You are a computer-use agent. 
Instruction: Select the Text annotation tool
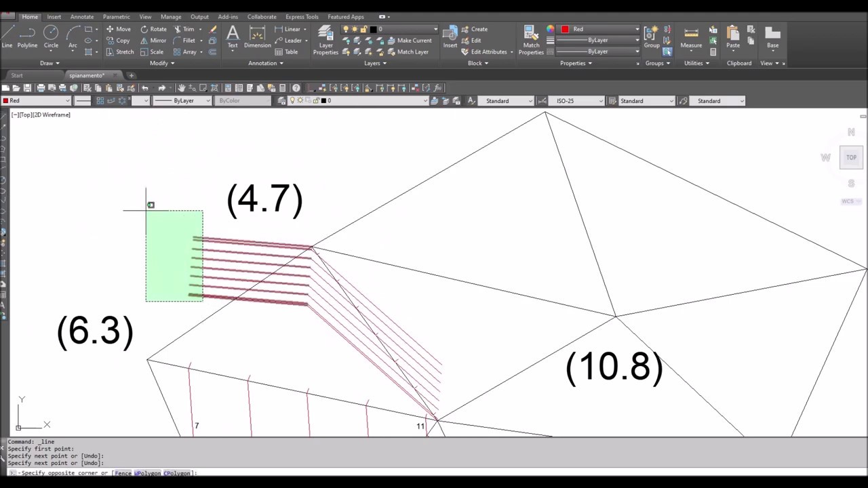pyautogui.click(x=233, y=37)
